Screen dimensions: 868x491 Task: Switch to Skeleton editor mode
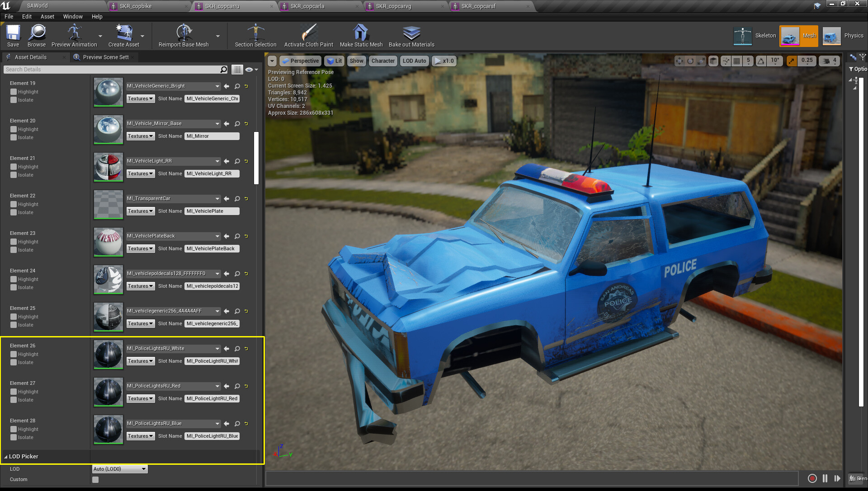tap(755, 36)
